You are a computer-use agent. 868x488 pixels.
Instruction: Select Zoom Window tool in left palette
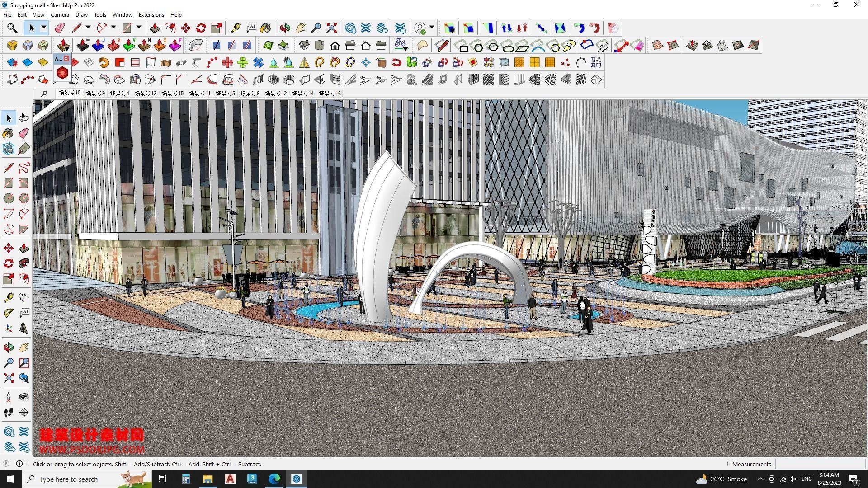tap(24, 362)
